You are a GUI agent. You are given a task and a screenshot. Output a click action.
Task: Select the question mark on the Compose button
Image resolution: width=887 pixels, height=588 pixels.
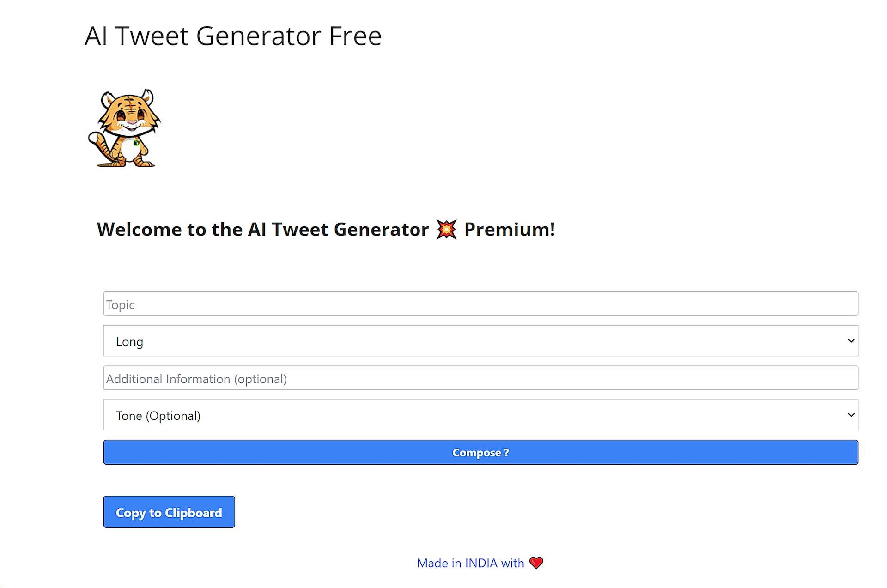click(506, 453)
